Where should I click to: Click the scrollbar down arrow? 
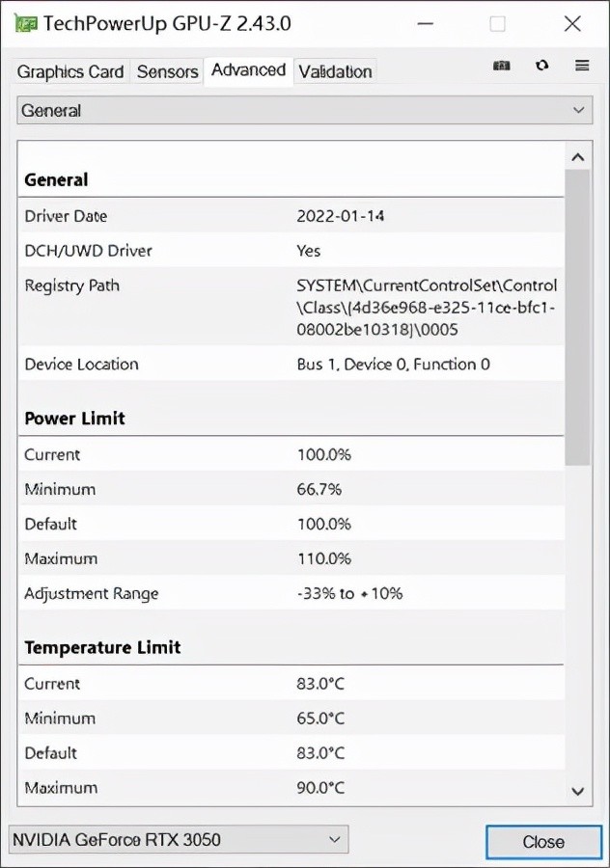point(577,791)
